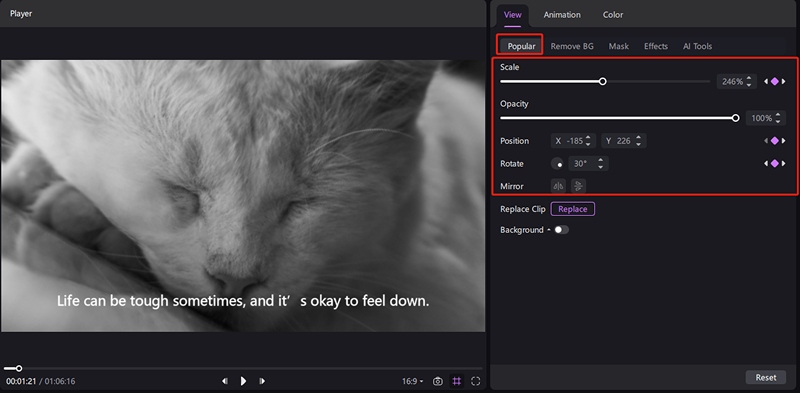Viewport: 800px width, 393px height.
Task: Click the Replace clip button
Action: click(x=572, y=209)
